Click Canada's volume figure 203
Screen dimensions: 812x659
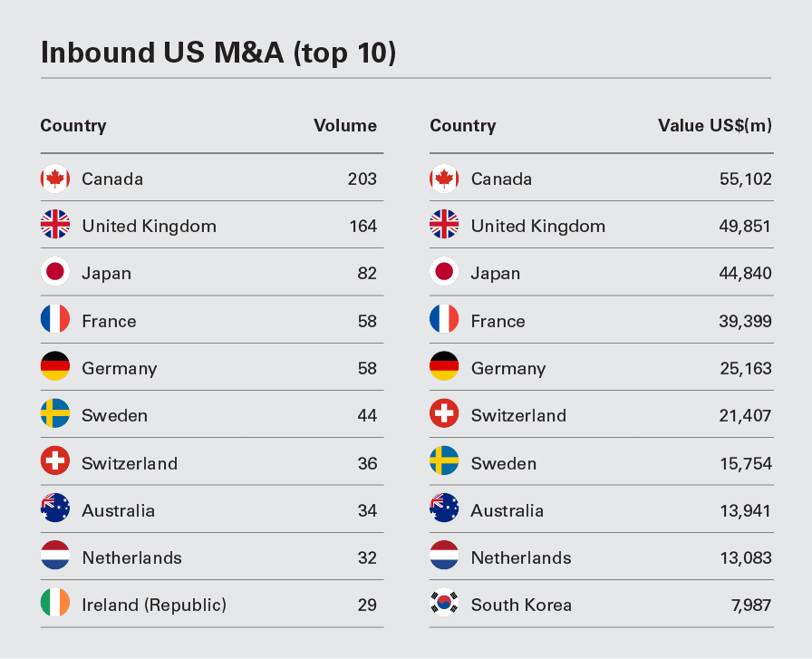point(362,179)
